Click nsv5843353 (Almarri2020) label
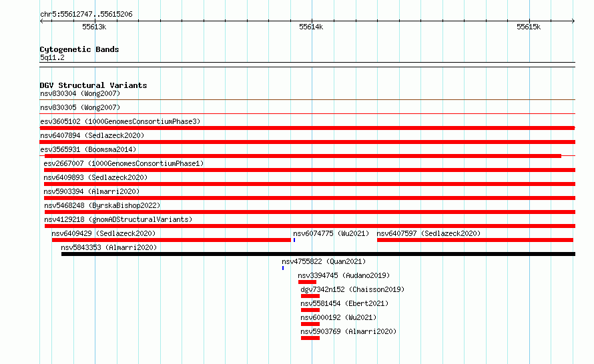Image resolution: width=594 pixels, height=364 pixels. point(109,247)
